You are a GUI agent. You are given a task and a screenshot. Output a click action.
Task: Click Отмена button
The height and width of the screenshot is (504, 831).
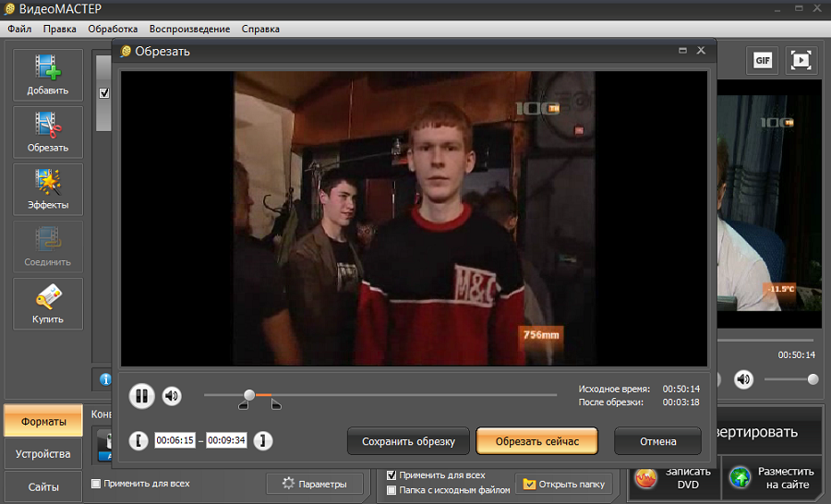pos(657,441)
